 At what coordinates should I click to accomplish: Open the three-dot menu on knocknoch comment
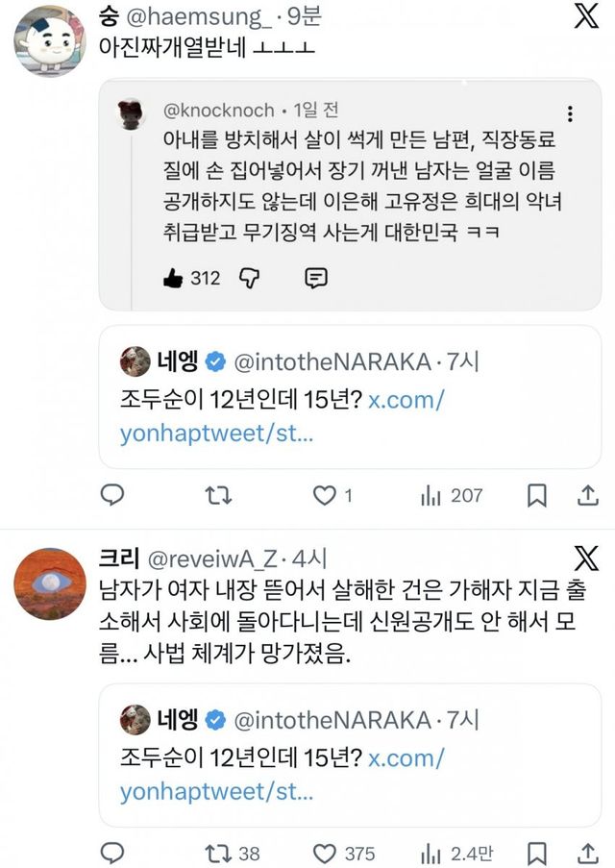[570, 112]
